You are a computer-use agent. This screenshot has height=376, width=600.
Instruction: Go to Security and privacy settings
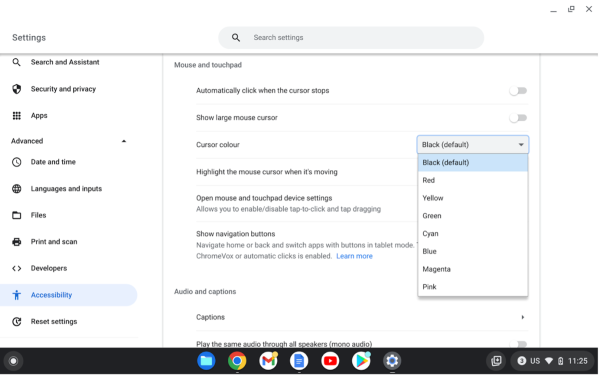click(x=63, y=89)
